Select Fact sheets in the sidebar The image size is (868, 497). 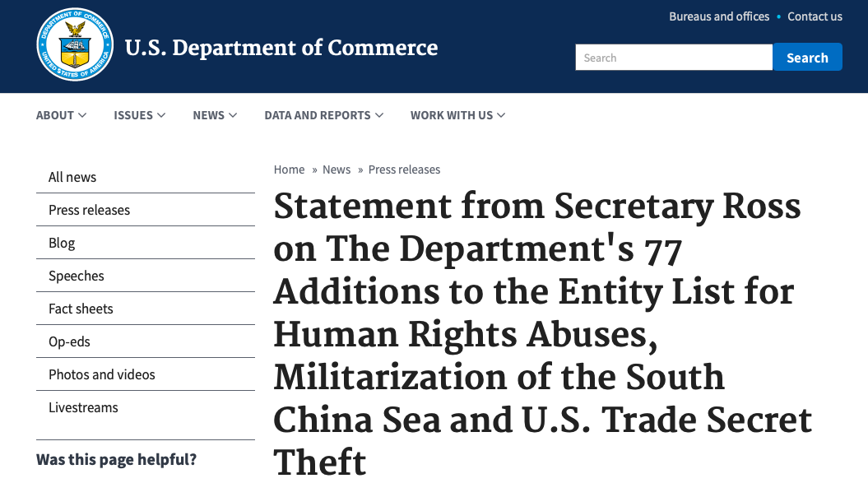pyautogui.click(x=81, y=309)
